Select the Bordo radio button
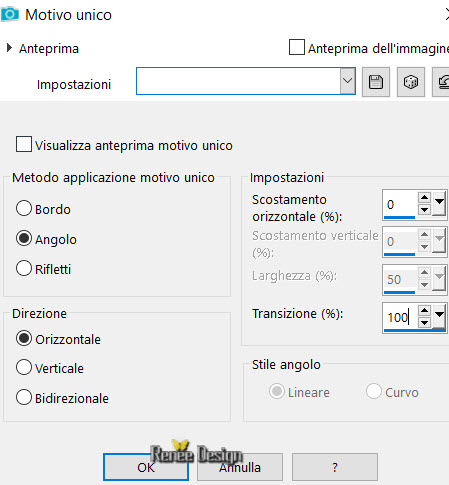This screenshot has width=449, height=485. coord(24,208)
